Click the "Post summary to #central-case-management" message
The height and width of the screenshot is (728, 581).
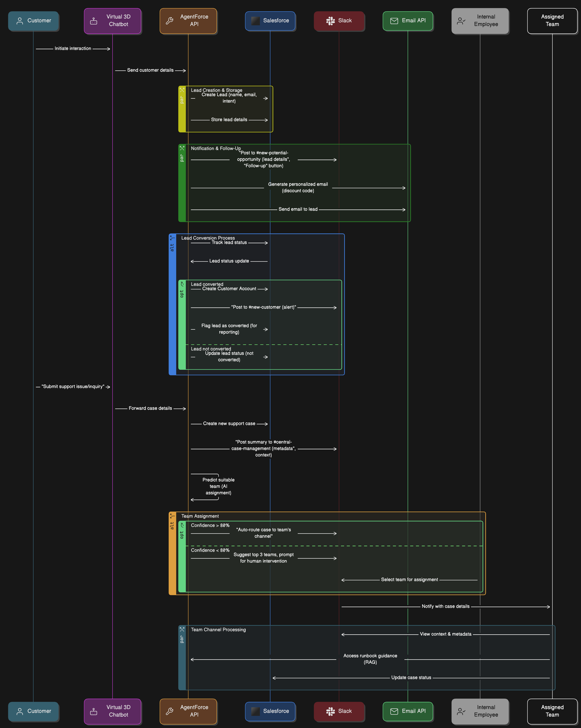point(264,448)
